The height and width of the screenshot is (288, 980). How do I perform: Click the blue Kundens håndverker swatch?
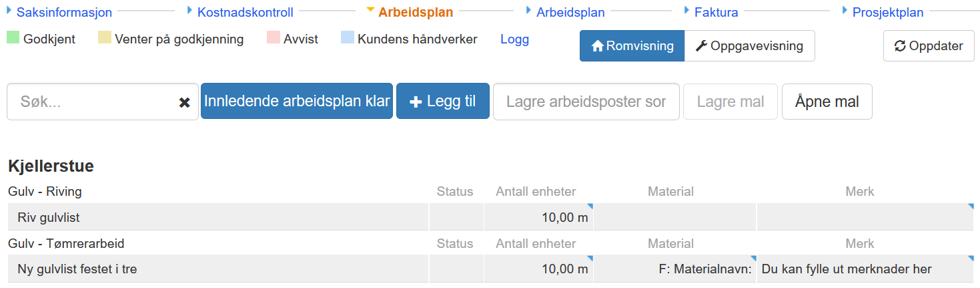[x=347, y=39]
